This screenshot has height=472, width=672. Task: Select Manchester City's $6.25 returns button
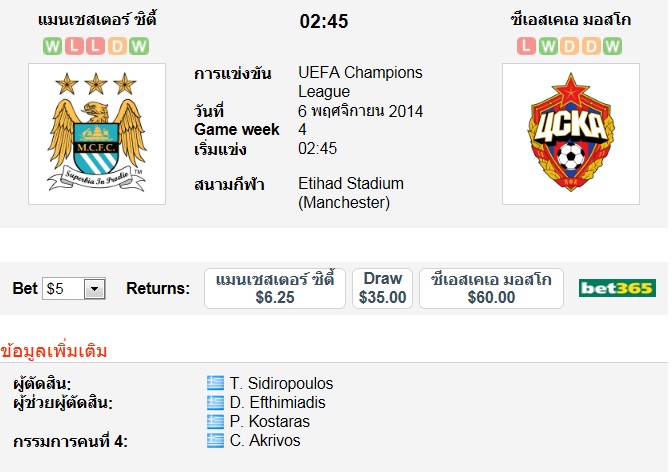coord(275,288)
